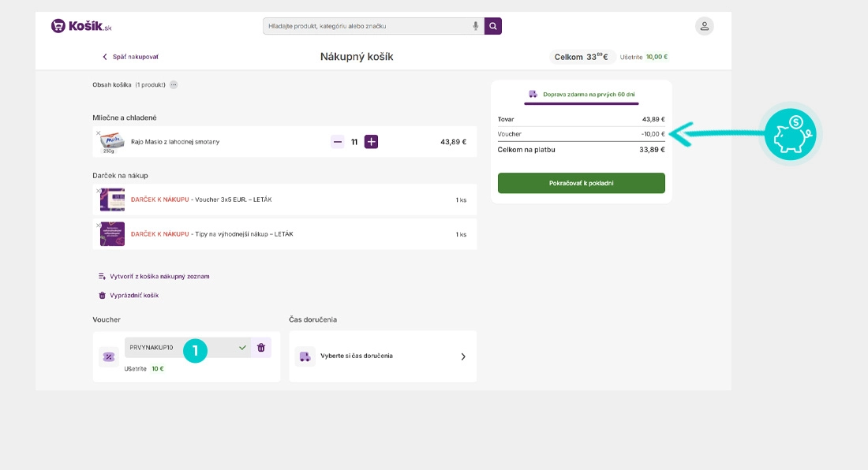Image resolution: width=868 pixels, height=470 pixels.
Task: Click the Tipy na výhodnejší nákup – LETÁK text
Action: pos(244,234)
